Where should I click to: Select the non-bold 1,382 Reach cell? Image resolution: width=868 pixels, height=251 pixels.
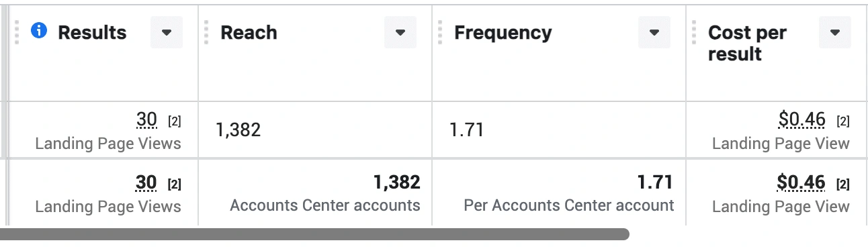pos(238,130)
